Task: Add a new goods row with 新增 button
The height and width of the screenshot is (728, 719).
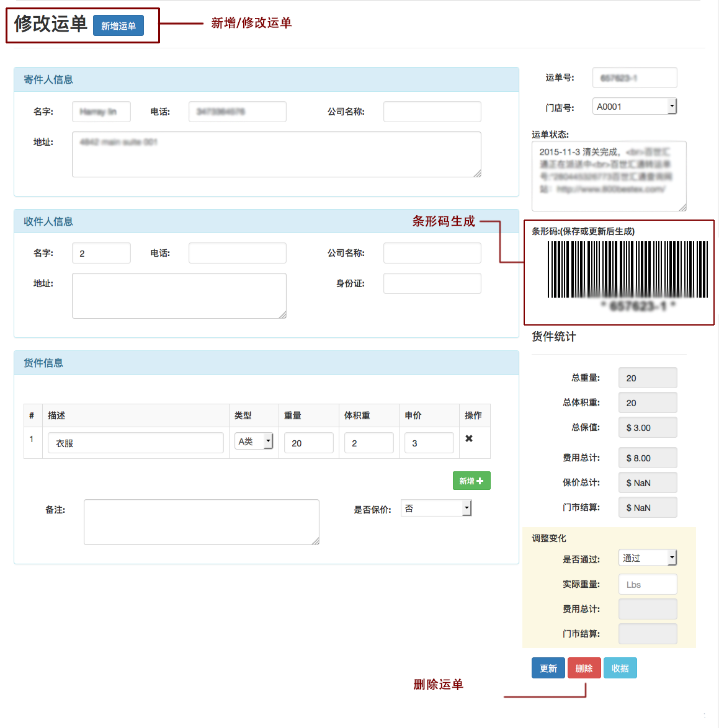Action: click(471, 481)
